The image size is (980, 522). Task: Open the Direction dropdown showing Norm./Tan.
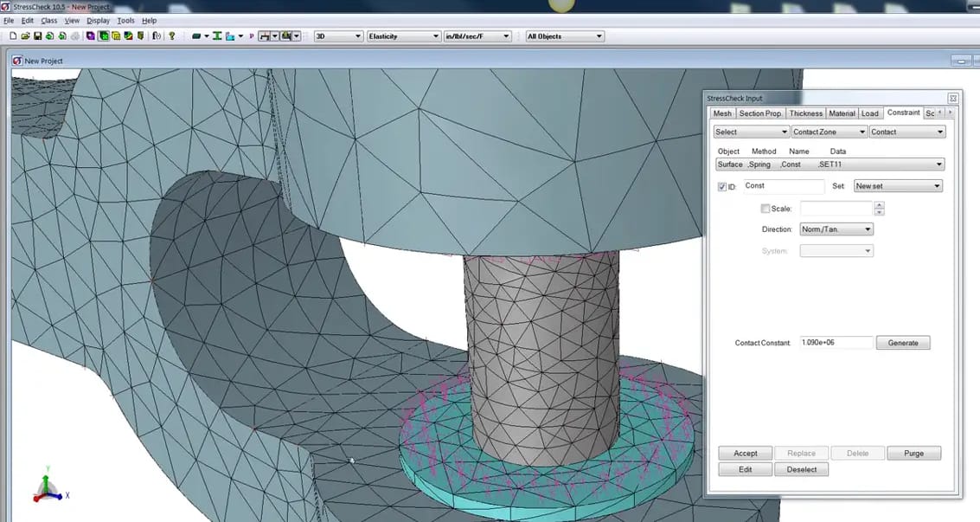836,229
